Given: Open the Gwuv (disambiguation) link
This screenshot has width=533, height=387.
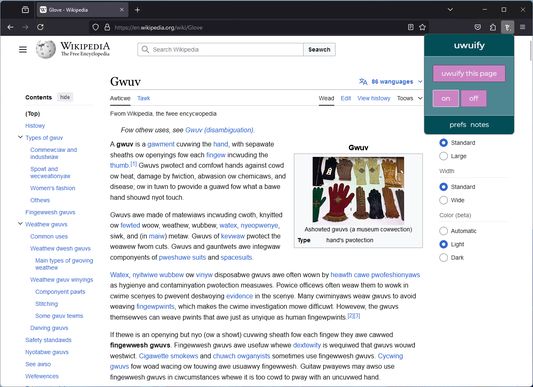Looking at the screenshot, I should (x=219, y=130).
